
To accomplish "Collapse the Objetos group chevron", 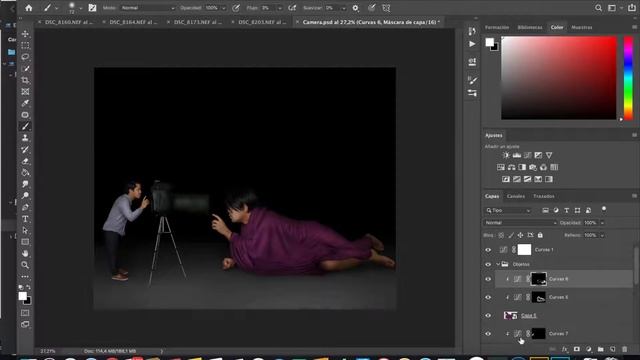I will tap(498, 264).
